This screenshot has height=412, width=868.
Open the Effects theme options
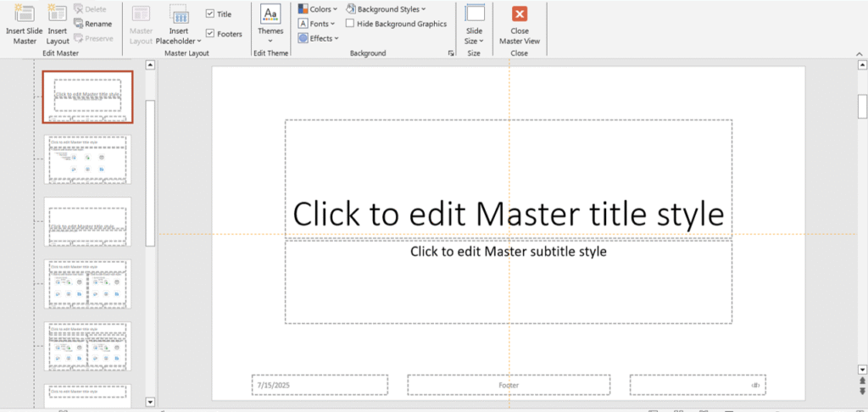click(x=319, y=38)
